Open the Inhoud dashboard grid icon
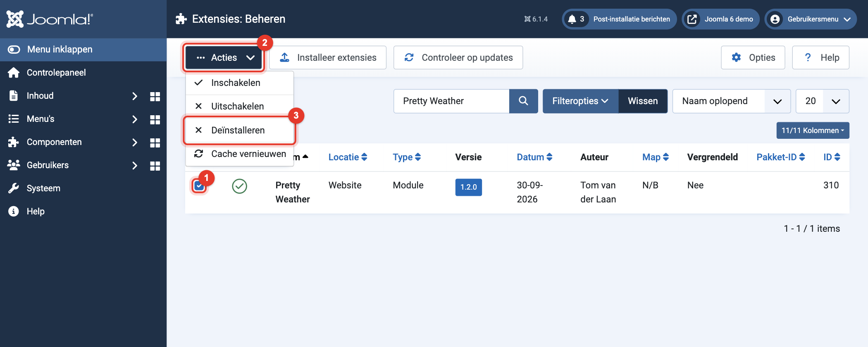Screen dimensions: 868x347 pyautogui.click(x=155, y=96)
